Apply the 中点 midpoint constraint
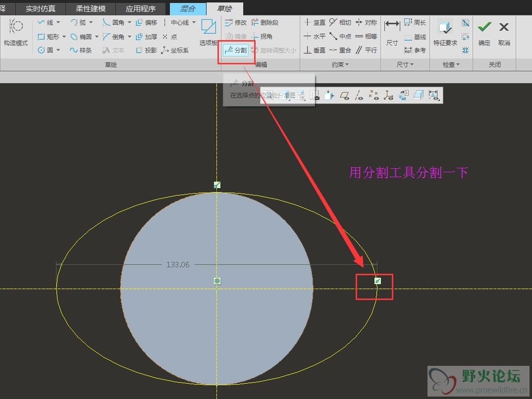532x399 pixels. point(340,36)
